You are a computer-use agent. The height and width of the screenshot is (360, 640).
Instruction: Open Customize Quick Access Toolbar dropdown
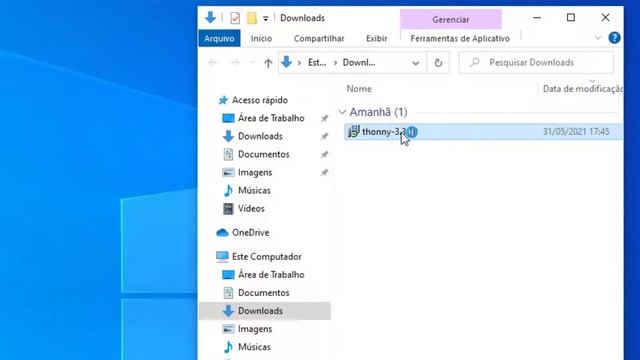(x=266, y=18)
